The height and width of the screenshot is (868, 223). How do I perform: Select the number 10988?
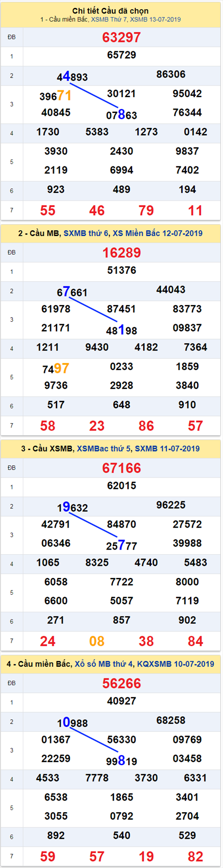(72, 722)
